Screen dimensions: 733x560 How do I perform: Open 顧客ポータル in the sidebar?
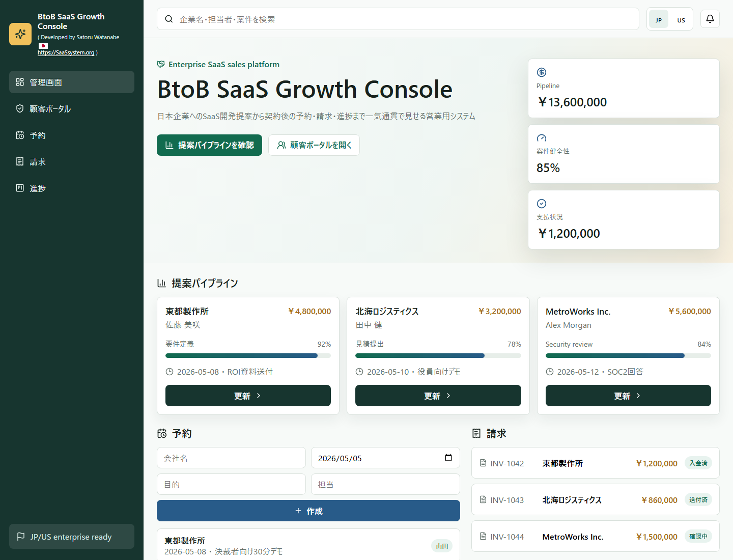[72, 108]
